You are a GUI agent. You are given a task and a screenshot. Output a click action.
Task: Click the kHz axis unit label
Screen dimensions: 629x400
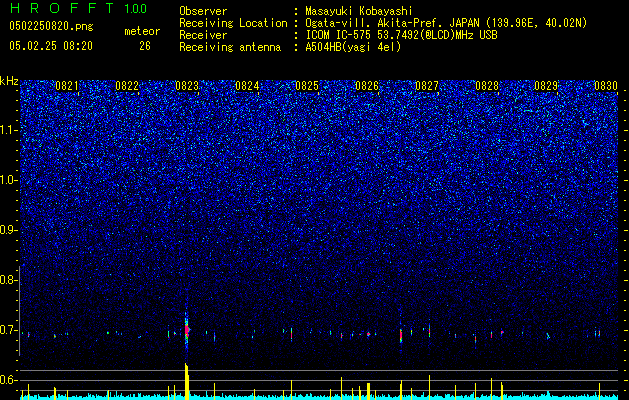click(x=9, y=81)
